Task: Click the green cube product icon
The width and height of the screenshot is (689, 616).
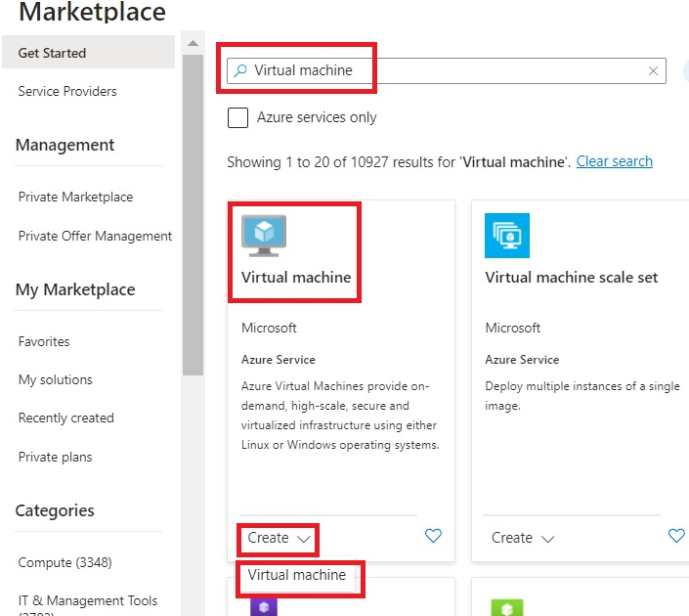Action: tap(507, 607)
